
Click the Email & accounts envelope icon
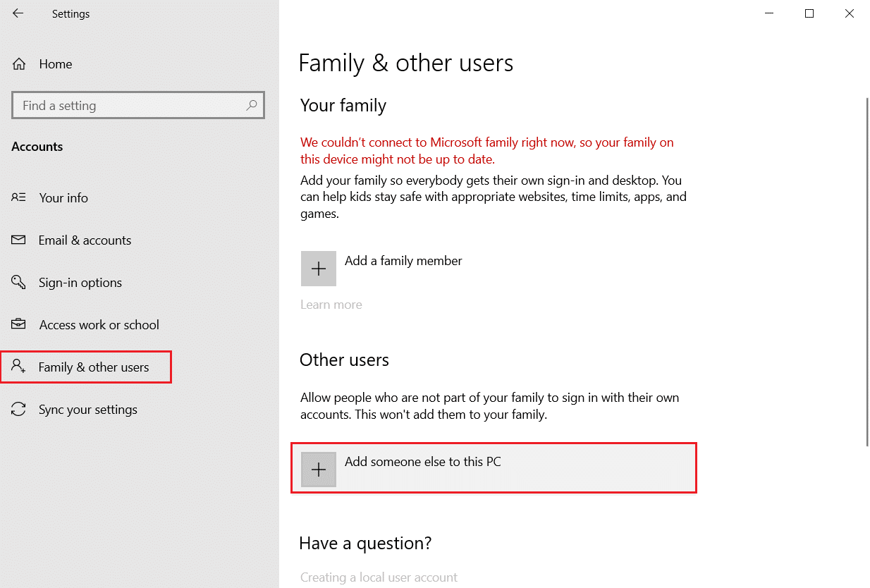coord(19,240)
